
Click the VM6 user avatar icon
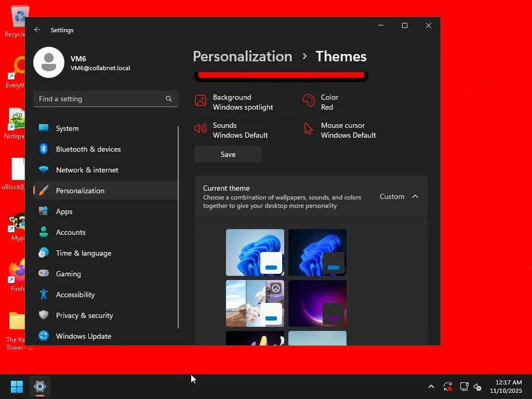(49, 62)
